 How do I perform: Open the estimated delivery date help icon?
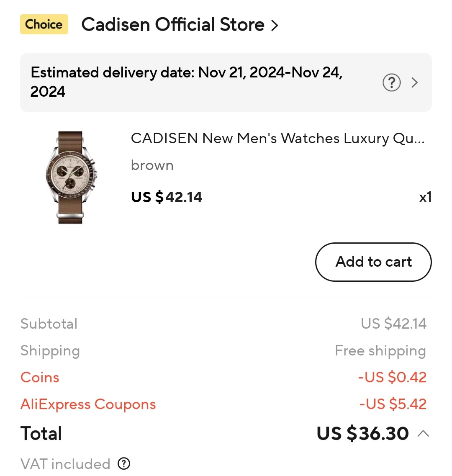(391, 82)
